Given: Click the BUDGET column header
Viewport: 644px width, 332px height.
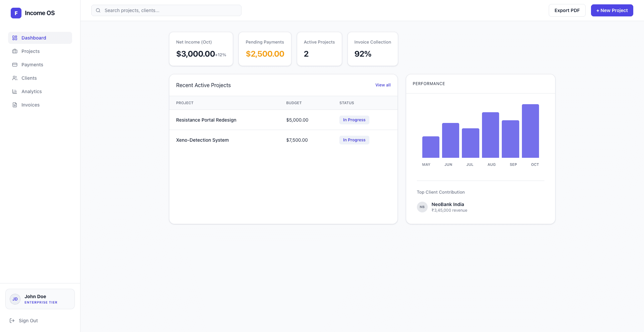Looking at the screenshot, I should coord(294,103).
